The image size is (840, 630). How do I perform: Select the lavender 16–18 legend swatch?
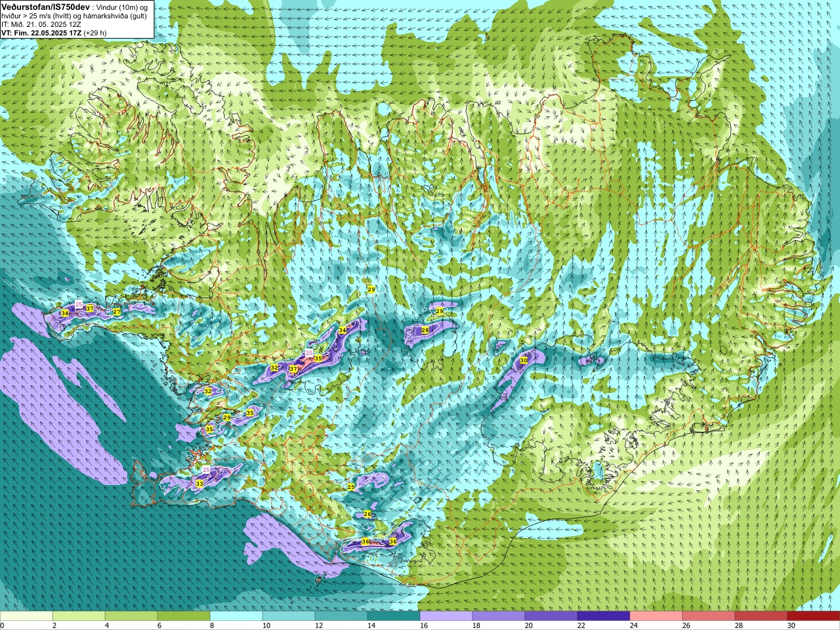[446, 616]
